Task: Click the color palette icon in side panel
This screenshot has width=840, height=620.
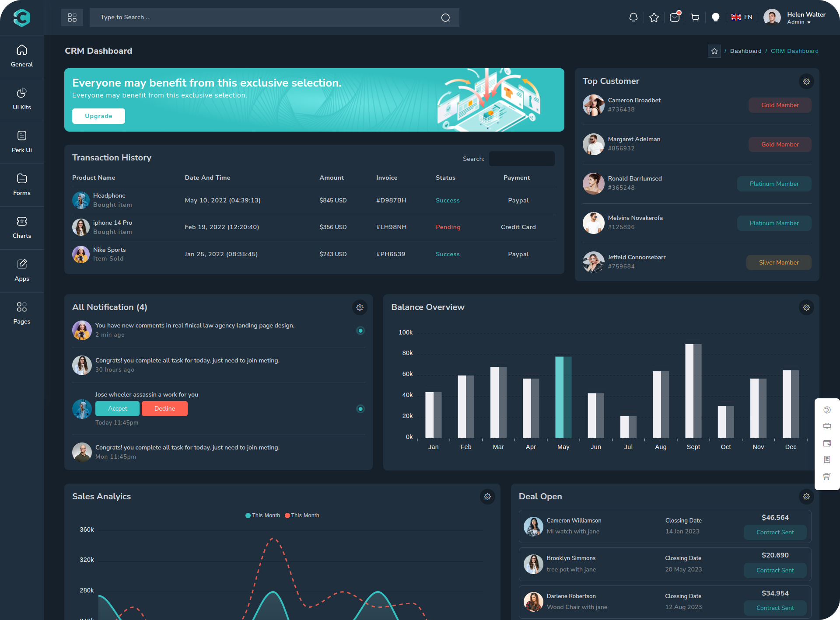Action: coord(827,410)
